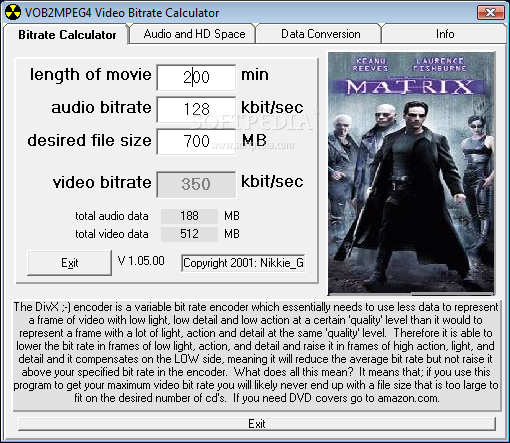This screenshot has height=443, width=510.
Task: Click the 'min' unit label
Action: 255,75
